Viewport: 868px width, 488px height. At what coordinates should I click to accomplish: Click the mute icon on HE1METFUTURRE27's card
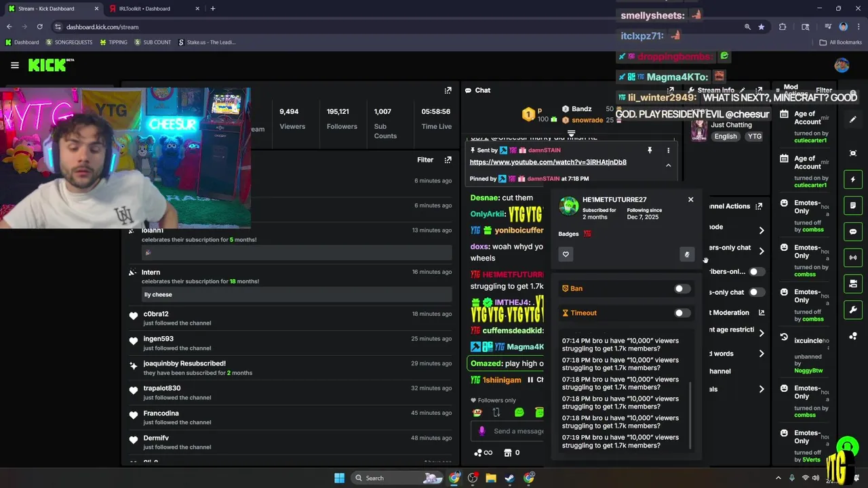687,254
